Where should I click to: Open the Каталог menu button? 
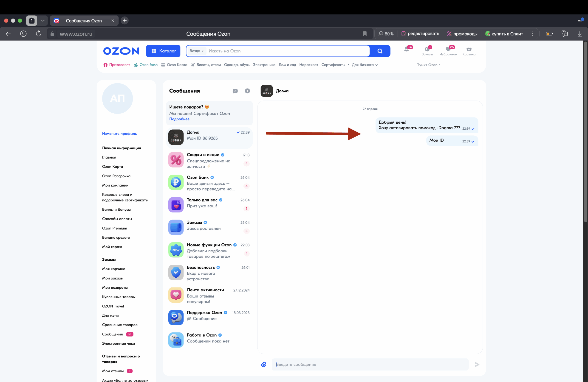coord(163,51)
